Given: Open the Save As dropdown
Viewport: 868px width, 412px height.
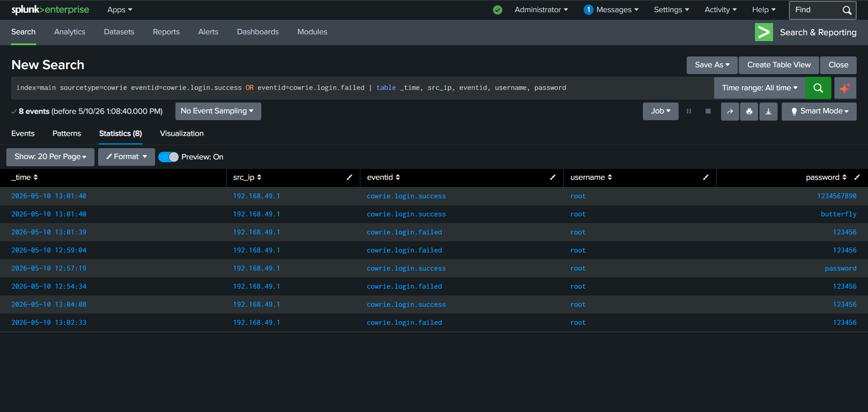Looking at the screenshot, I should [712, 65].
